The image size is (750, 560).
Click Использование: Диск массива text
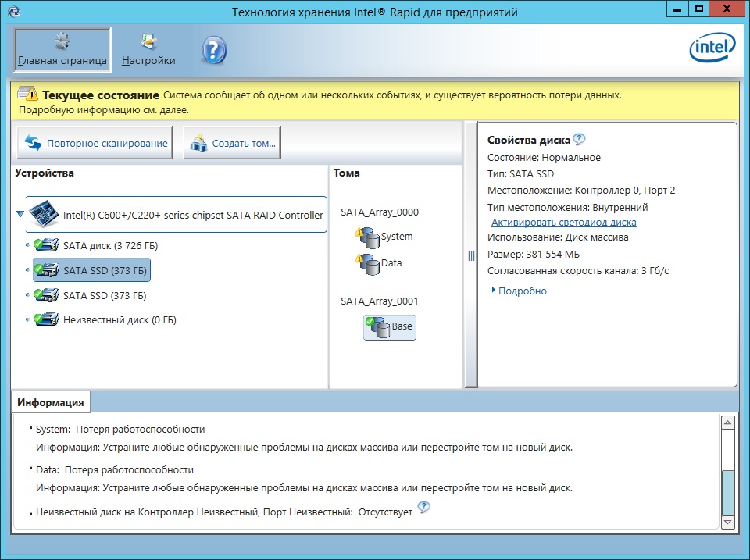coord(558,237)
